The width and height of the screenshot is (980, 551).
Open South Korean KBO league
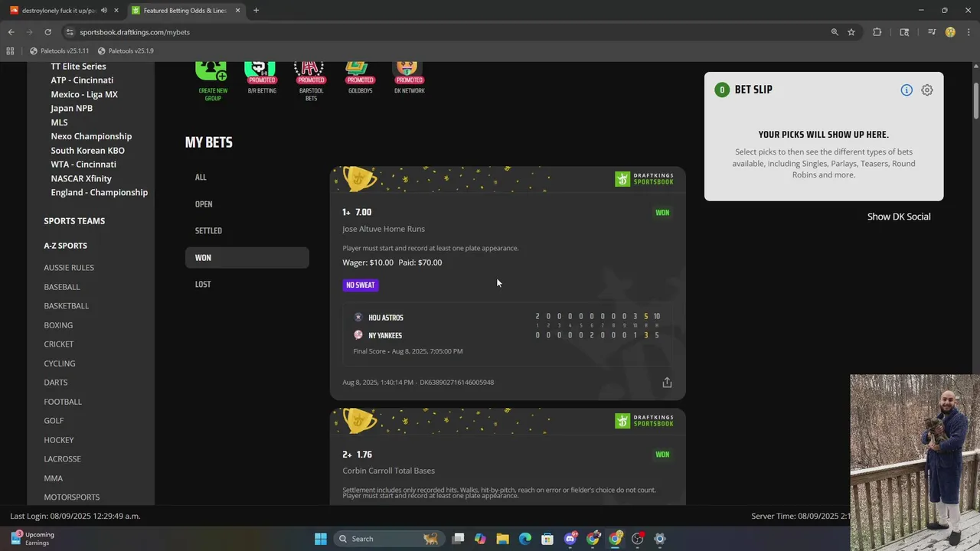click(87, 150)
